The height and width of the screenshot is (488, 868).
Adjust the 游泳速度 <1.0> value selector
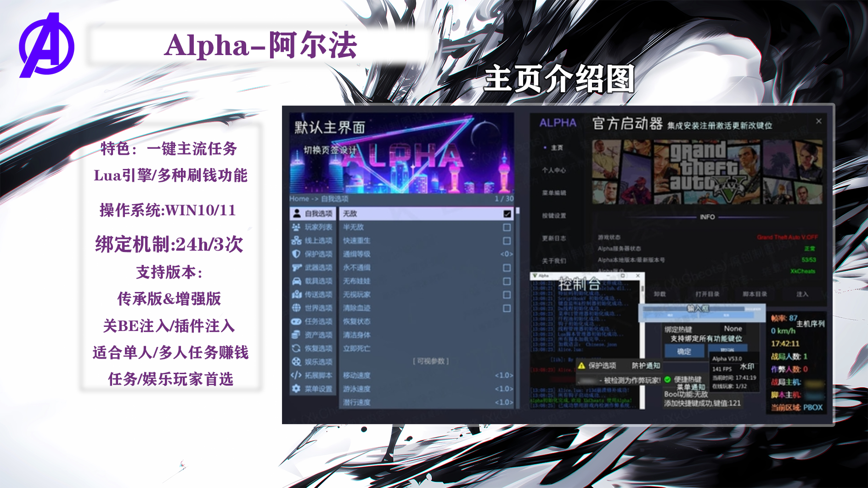click(504, 389)
